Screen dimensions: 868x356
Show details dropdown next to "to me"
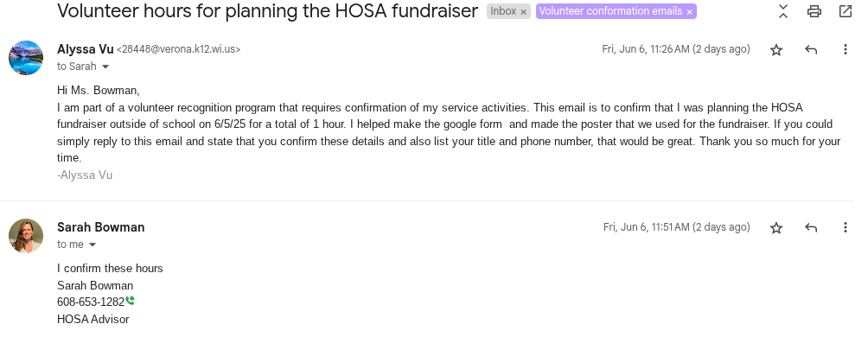[x=93, y=245]
